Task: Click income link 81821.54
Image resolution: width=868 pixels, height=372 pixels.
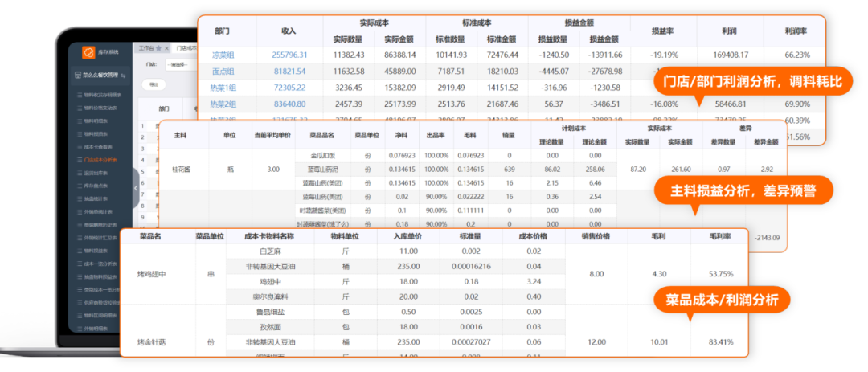Action: [290, 72]
